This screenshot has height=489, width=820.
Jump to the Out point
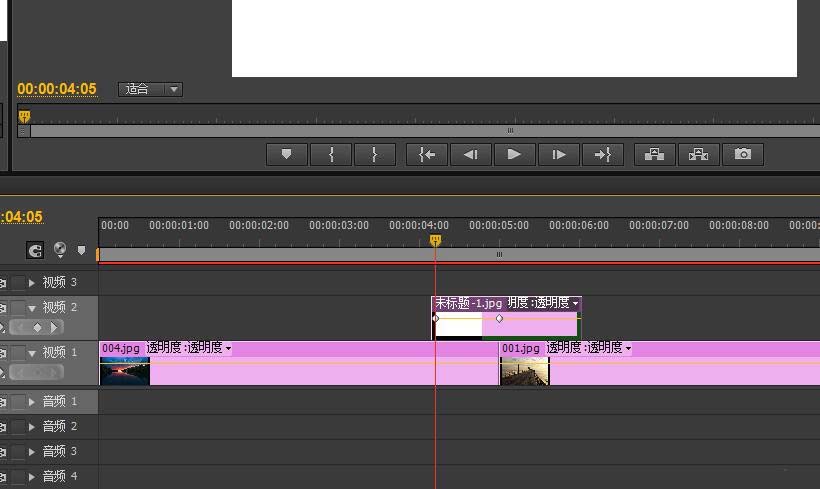(x=602, y=154)
